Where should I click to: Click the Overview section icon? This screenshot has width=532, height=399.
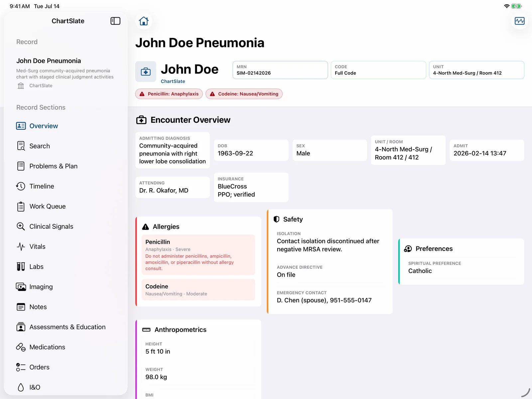[21, 126]
